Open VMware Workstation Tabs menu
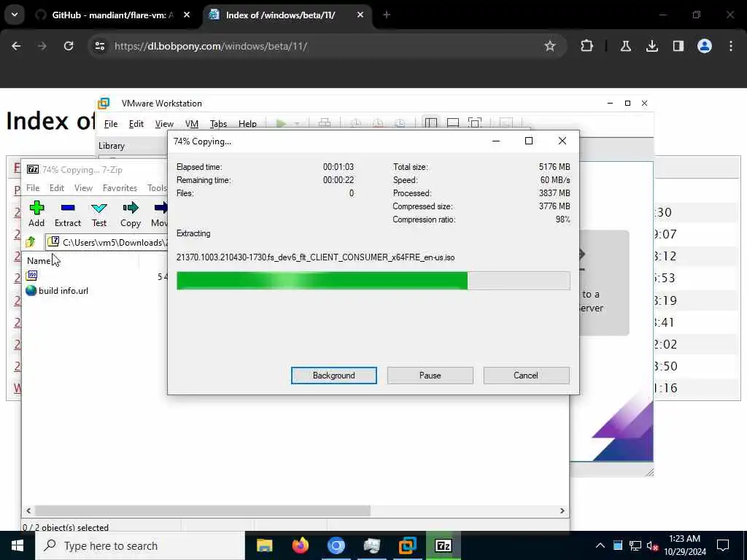This screenshot has height=560, width=747. pyautogui.click(x=218, y=124)
